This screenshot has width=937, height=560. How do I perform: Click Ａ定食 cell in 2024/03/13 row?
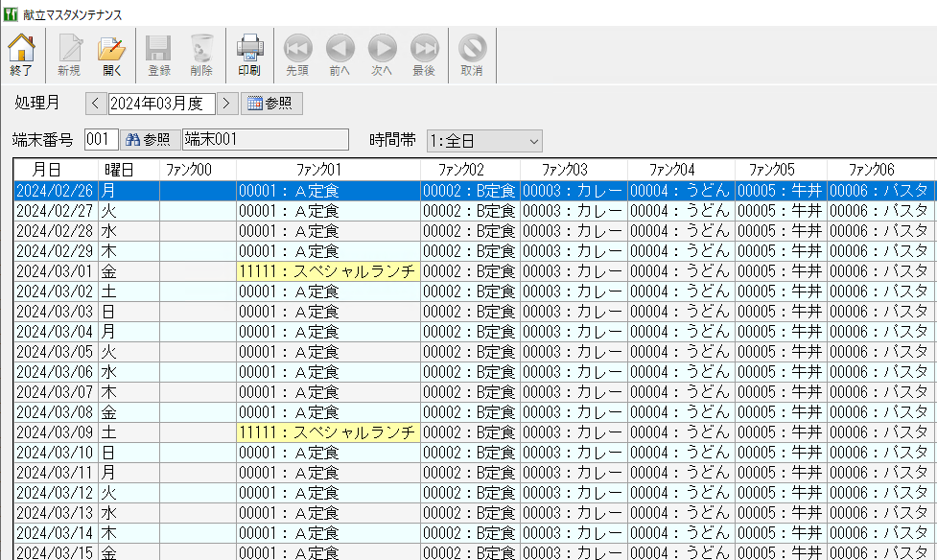coord(329,513)
